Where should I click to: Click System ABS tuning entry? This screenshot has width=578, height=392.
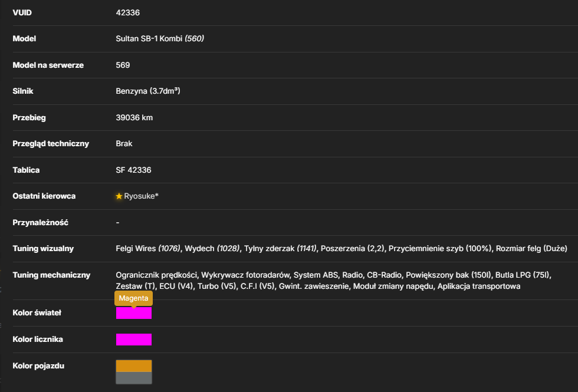pos(316,275)
